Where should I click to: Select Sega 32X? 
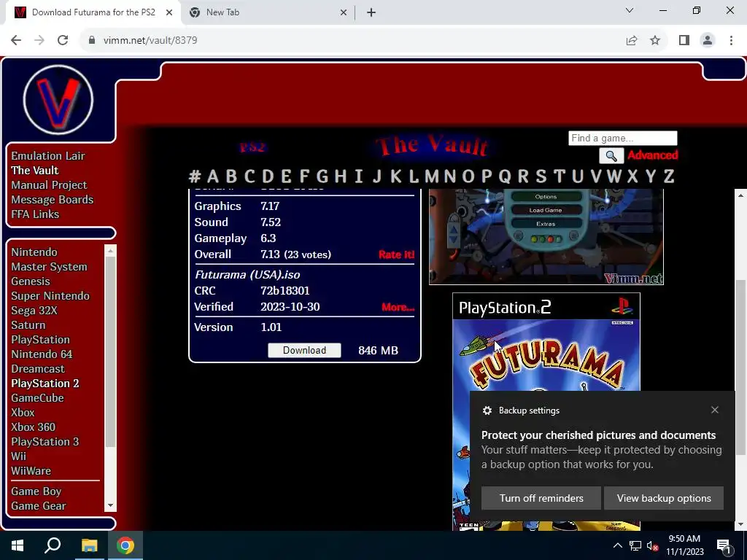34,311
